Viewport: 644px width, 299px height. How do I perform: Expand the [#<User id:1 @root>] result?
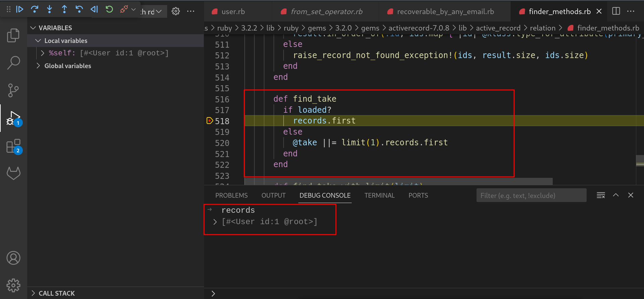(x=215, y=222)
